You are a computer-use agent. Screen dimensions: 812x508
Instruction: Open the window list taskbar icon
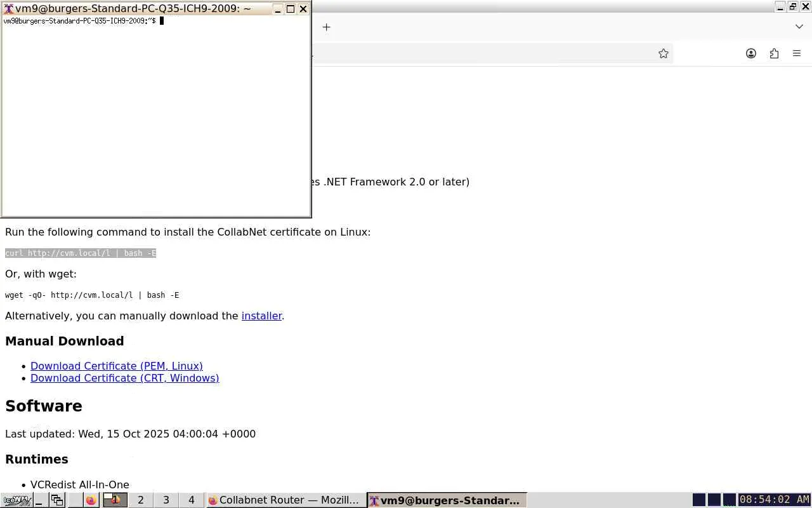tap(57, 500)
